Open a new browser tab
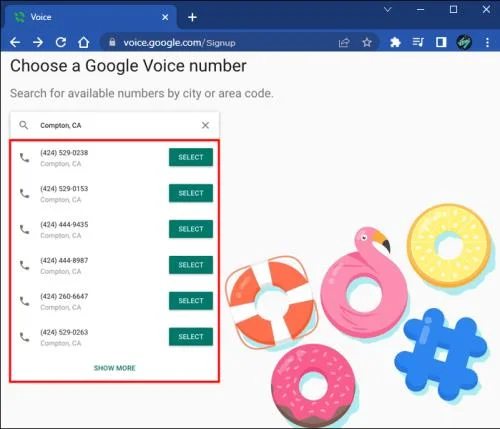This screenshot has height=429, width=500. (x=192, y=17)
